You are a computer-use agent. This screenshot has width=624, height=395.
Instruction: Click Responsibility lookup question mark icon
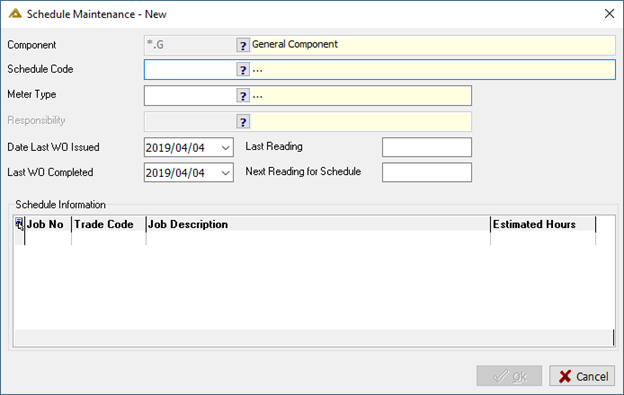(x=243, y=122)
